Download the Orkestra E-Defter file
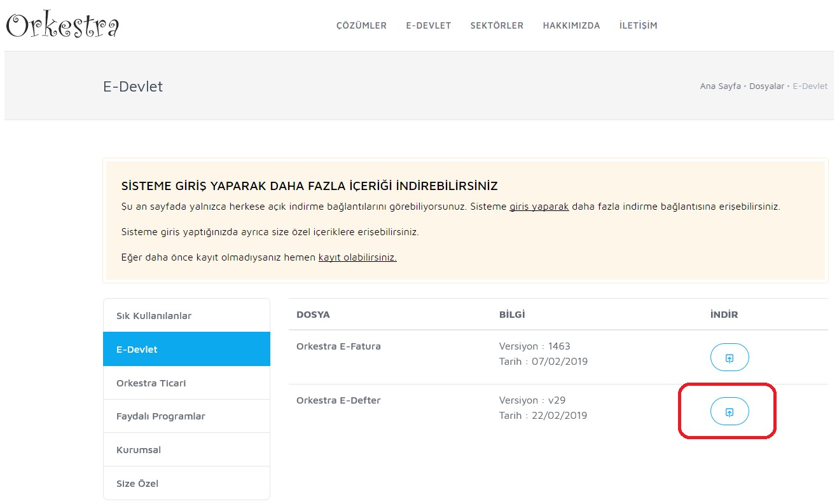 coord(729,412)
